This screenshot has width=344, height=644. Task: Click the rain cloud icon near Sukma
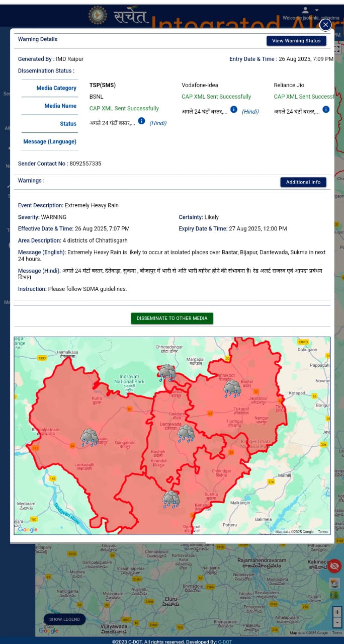(170, 499)
